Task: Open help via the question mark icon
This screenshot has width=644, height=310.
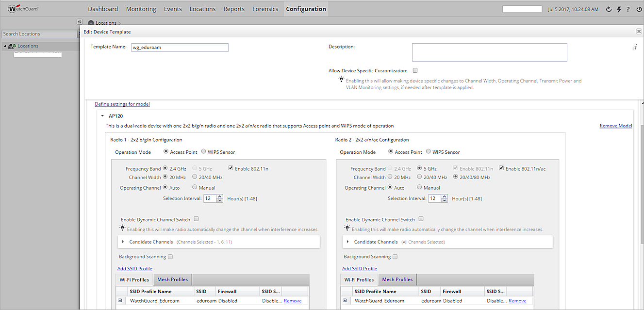Action: coord(628,9)
